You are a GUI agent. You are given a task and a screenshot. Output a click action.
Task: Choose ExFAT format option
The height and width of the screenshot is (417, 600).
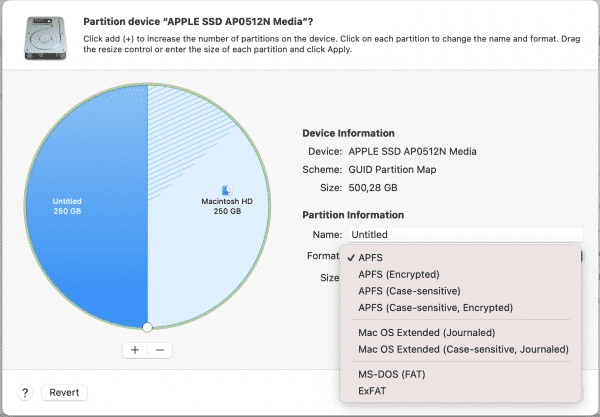click(460, 391)
